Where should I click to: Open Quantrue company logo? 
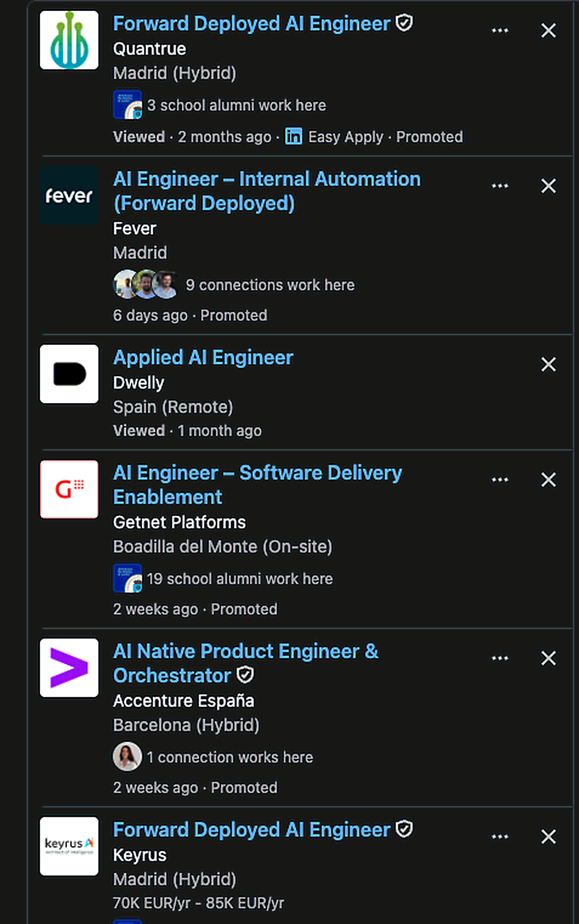(x=69, y=40)
